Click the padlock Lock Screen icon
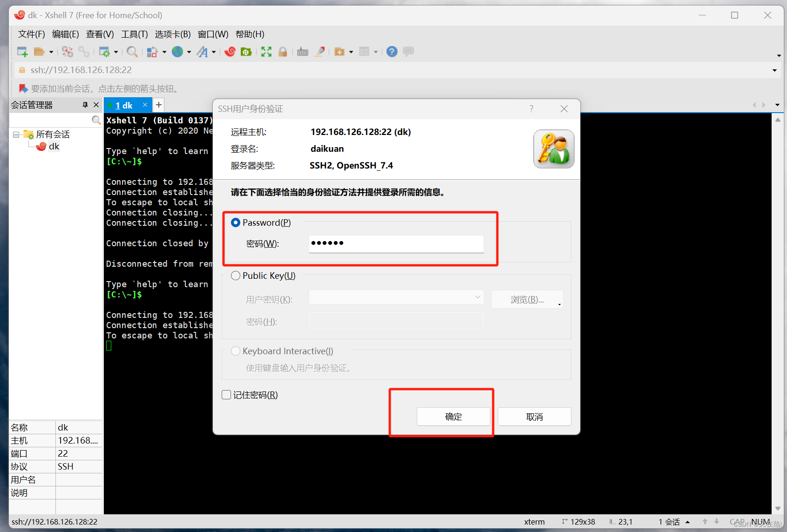The image size is (787, 532). [x=283, y=52]
